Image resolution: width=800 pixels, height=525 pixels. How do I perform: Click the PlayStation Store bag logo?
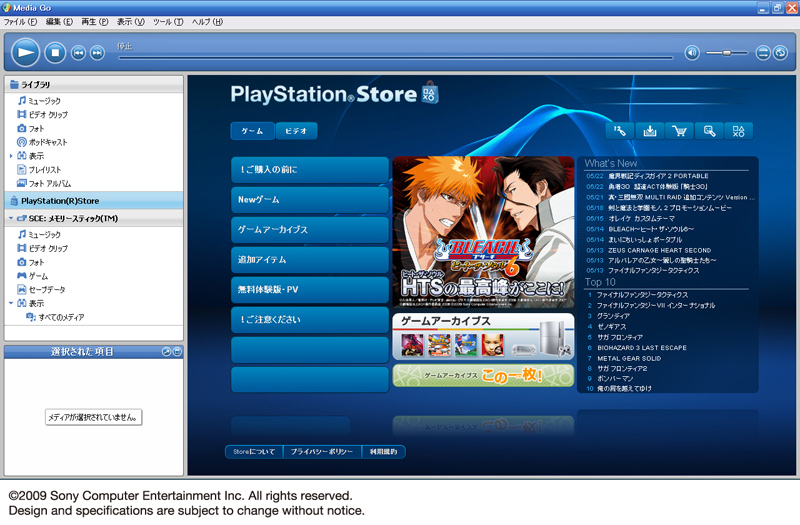429,93
